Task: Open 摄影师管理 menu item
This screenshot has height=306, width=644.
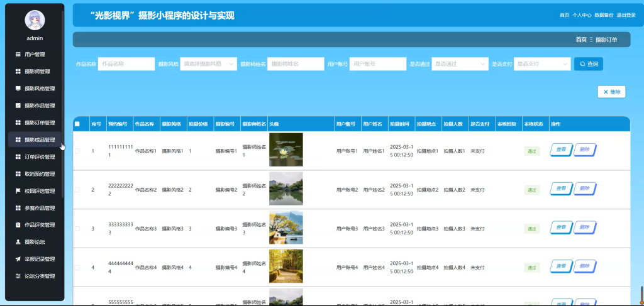Action: tap(35, 72)
